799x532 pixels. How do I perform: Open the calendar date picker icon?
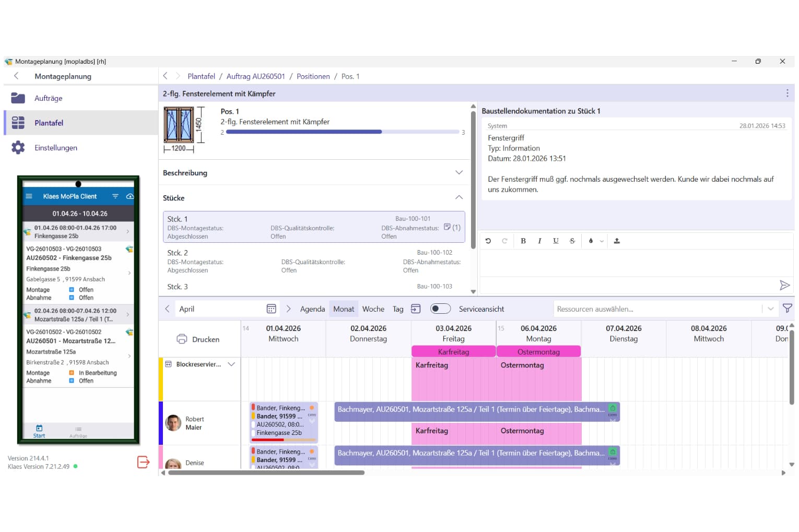pos(271,309)
